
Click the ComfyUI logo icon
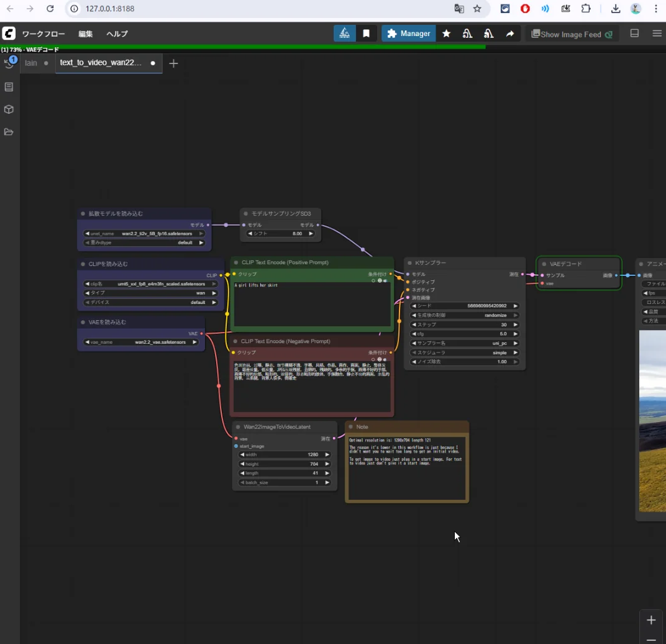tap(9, 34)
